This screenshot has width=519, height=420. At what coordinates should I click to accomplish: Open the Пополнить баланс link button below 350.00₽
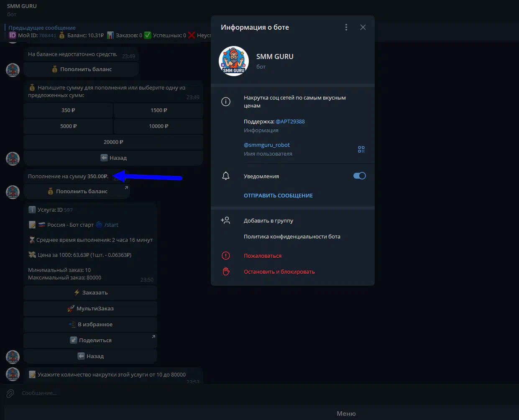click(77, 192)
